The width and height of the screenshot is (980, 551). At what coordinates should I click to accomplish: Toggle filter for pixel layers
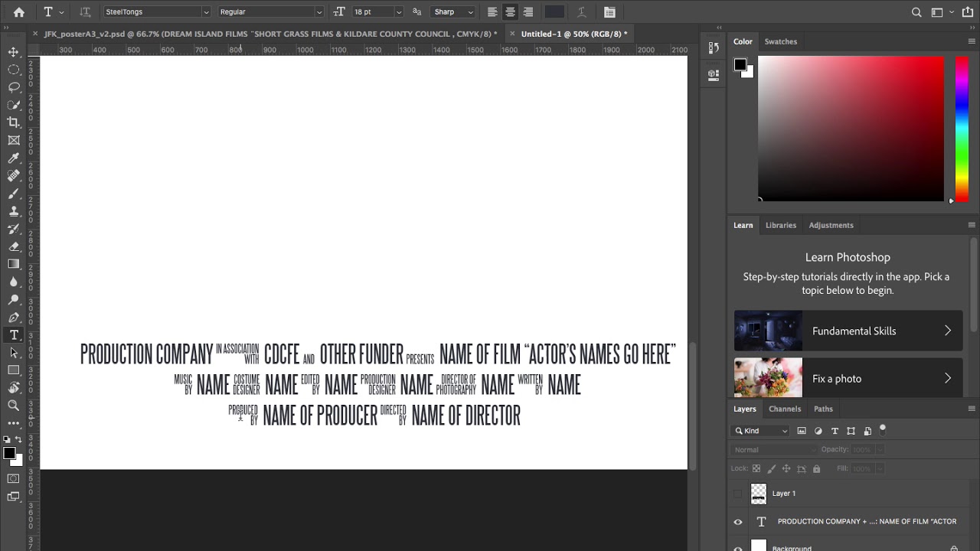[x=802, y=431]
